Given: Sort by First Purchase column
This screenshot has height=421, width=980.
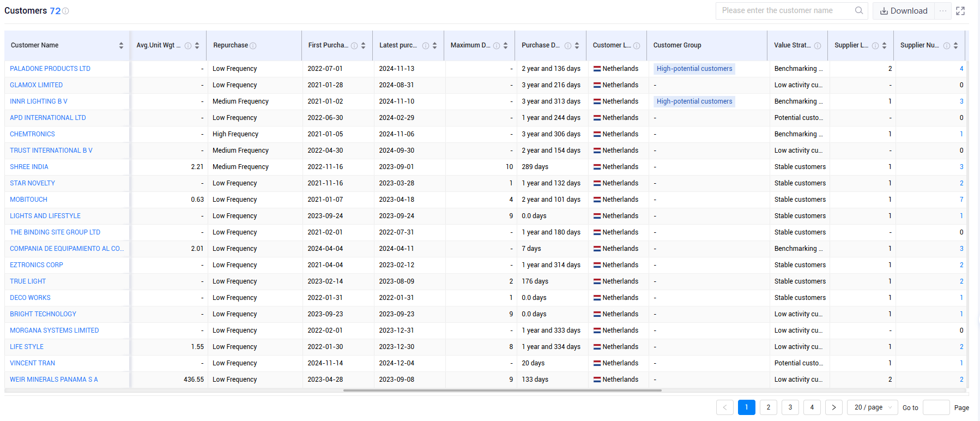Looking at the screenshot, I should pos(363,46).
